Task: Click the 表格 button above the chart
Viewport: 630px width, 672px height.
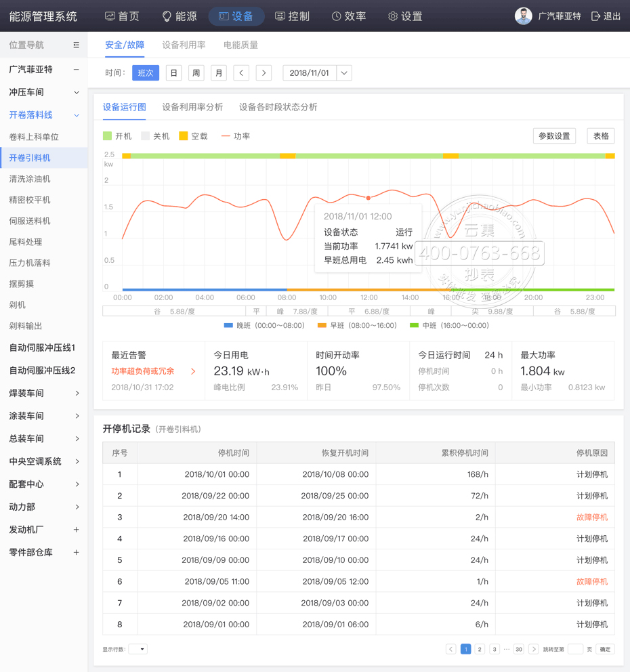Action: pyautogui.click(x=602, y=135)
